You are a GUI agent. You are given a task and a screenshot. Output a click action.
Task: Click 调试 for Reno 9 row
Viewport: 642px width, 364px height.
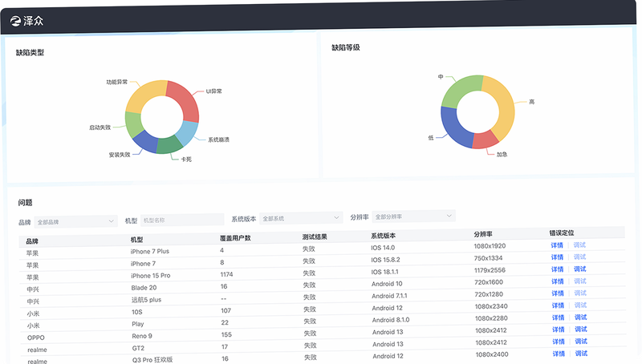tap(581, 330)
